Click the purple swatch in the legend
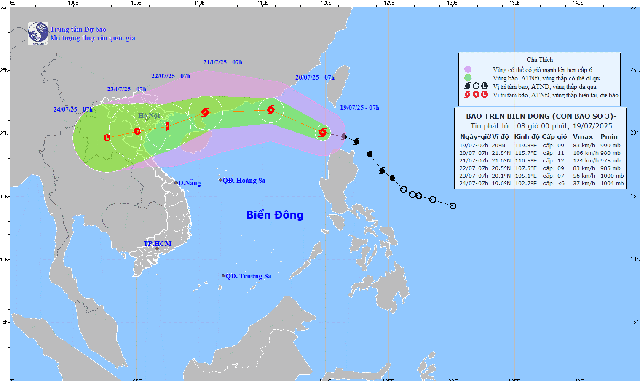Screen dimensions: 640x381 point(467,69)
